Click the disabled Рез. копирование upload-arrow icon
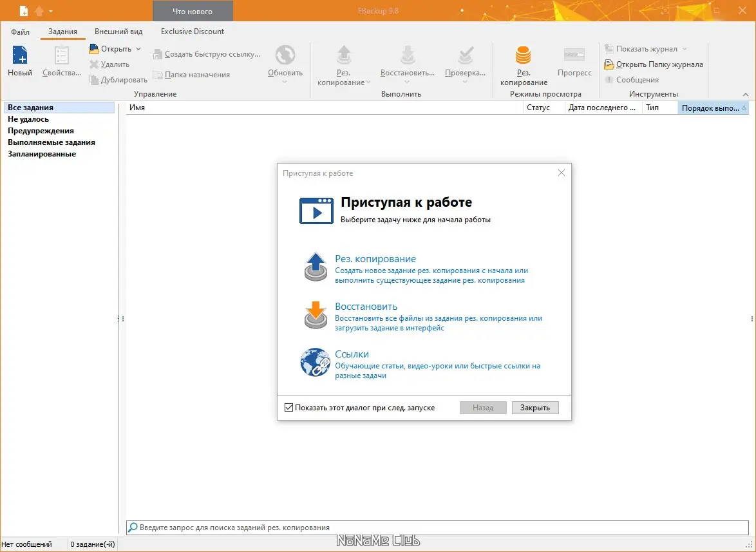This screenshot has height=552, width=756. [344, 55]
